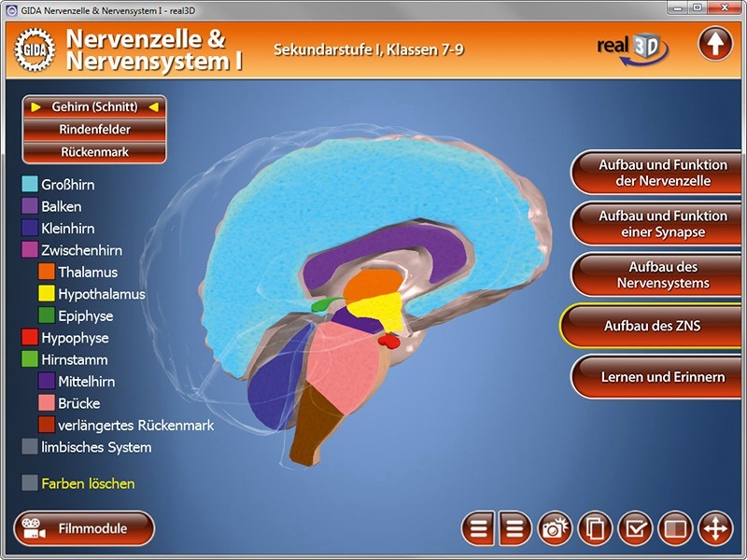
Task: Switch to the Rückenmark view
Action: [x=94, y=151]
